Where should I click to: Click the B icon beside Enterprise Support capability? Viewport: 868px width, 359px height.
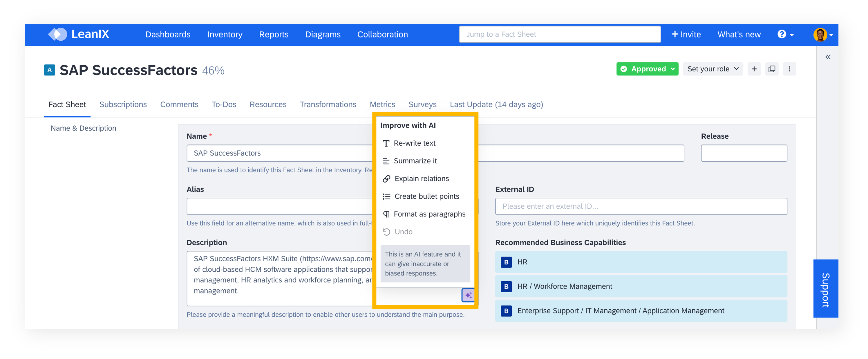coord(506,311)
